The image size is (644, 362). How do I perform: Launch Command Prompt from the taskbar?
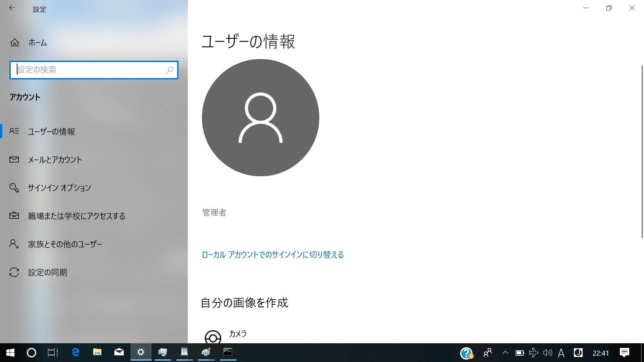(227, 352)
